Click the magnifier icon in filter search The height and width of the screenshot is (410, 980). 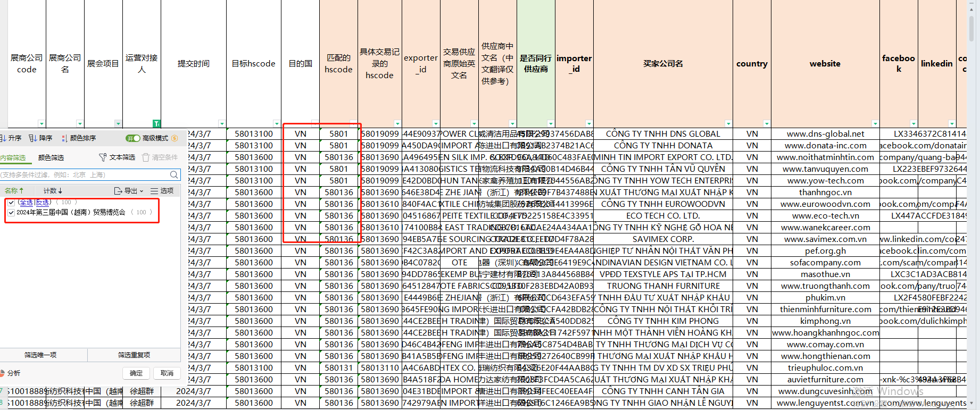(x=174, y=175)
